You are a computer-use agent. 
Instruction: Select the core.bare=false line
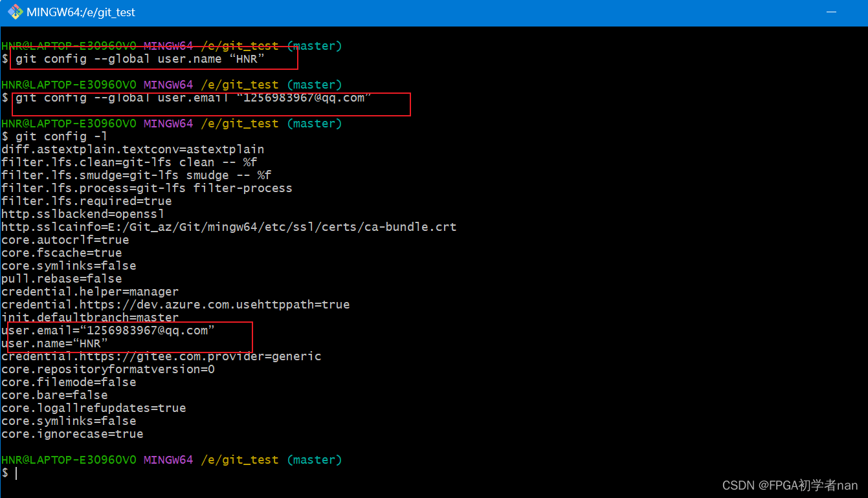pos(54,395)
